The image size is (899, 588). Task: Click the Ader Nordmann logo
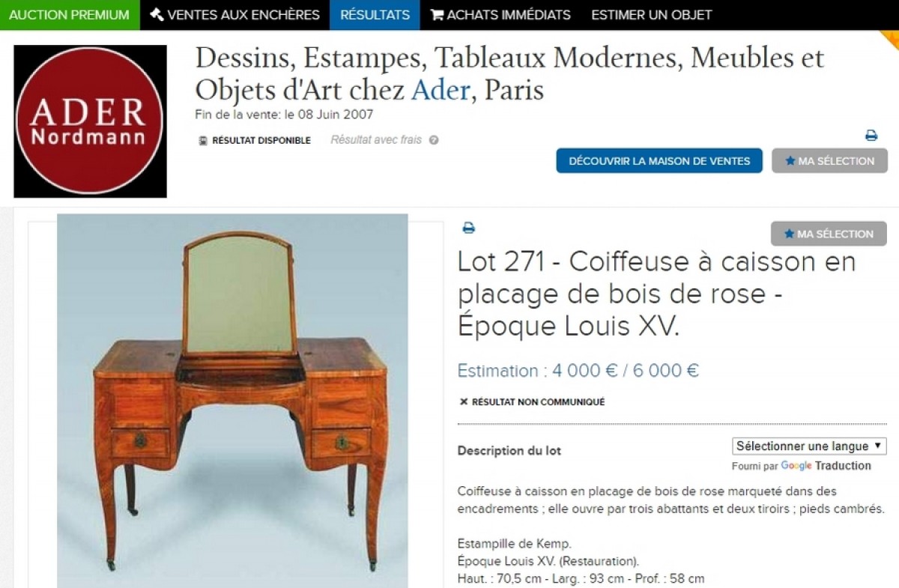point(90,121)
